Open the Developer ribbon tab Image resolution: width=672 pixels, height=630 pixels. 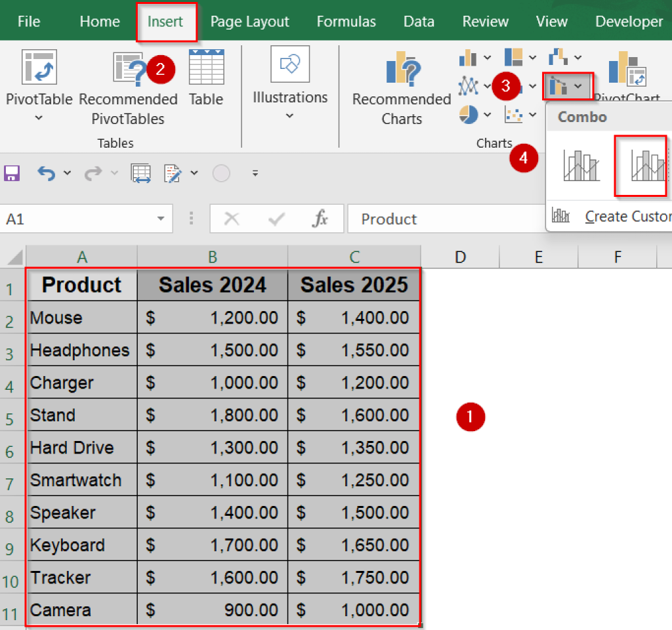(x=628, y=21)
